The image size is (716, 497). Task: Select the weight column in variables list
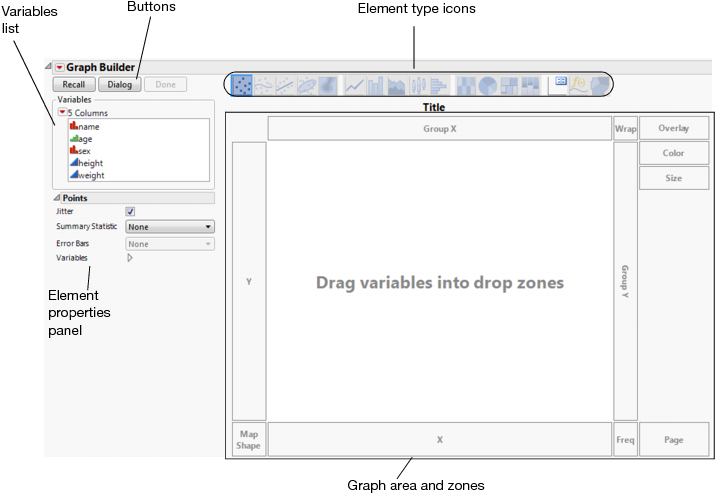[139, 175]
